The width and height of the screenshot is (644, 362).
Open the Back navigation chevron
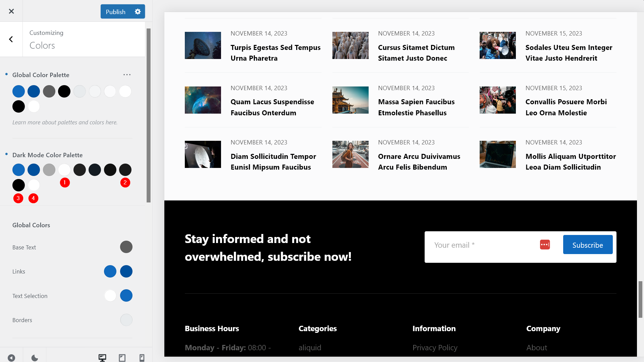point(11,39)
